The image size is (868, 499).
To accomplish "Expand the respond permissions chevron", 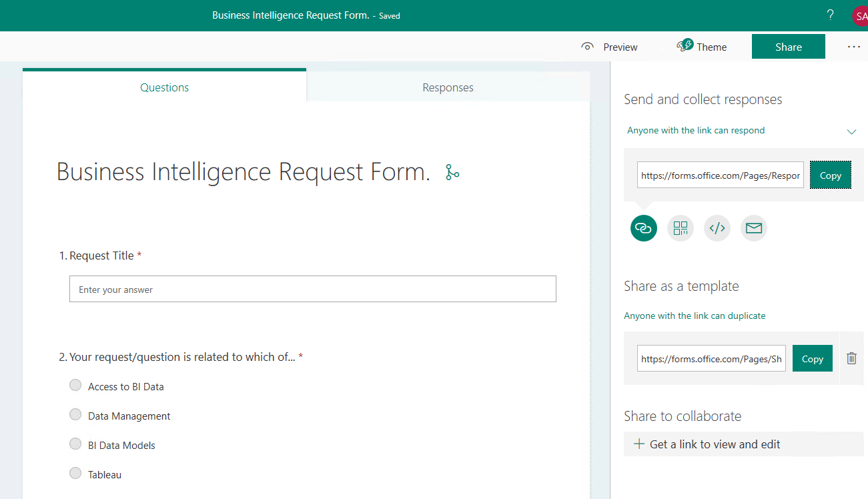I will point(851,131).
